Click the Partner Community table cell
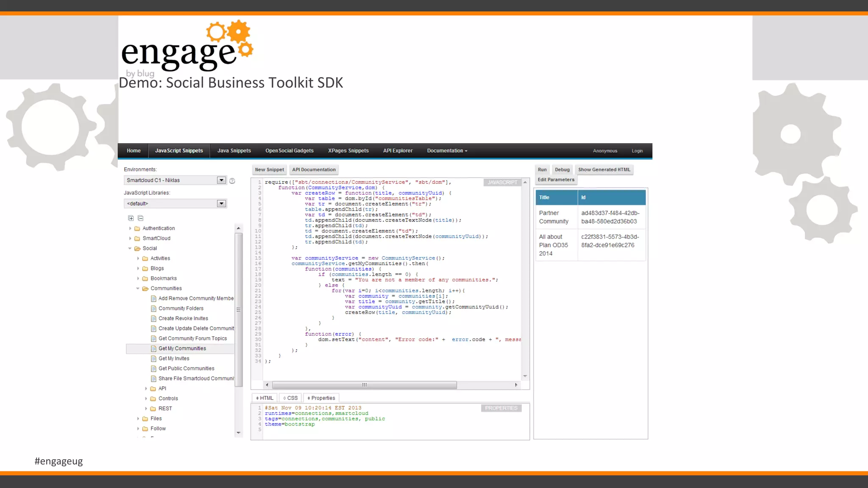Viewport: 868px width, 488px height. 557,217
